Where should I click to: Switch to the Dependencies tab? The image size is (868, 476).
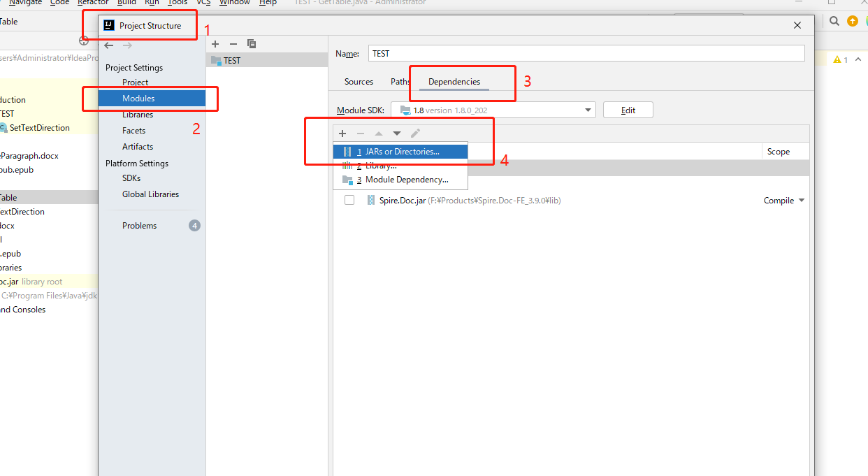coord(454,82)
